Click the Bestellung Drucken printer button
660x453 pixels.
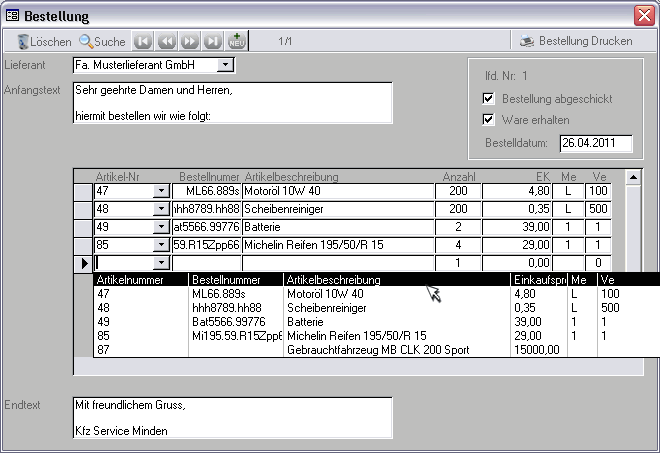(575, 42)
